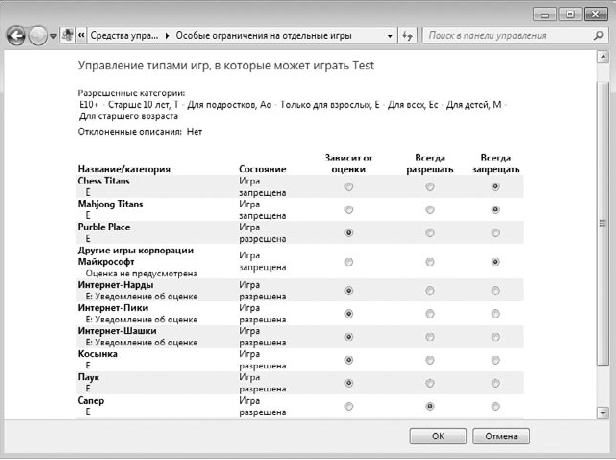Click the control panel icon in address bar
This screenshot has width=616, height=460.
click(68, 36)
